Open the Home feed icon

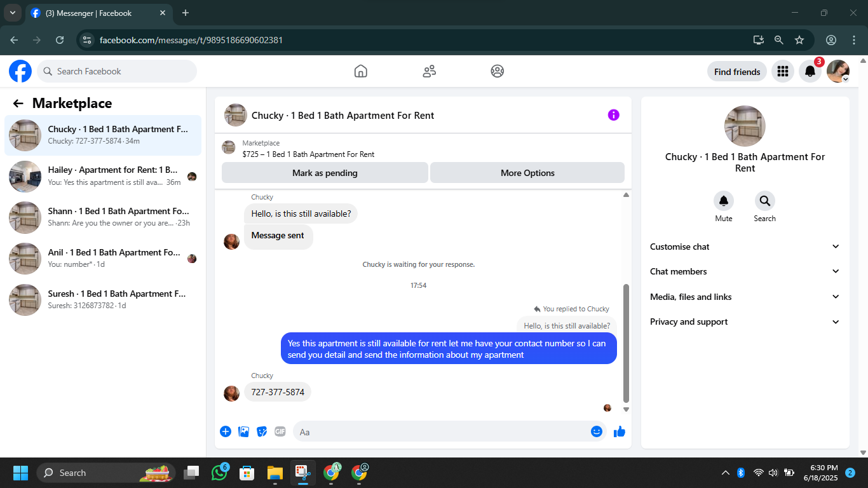[x=360, y=71]
